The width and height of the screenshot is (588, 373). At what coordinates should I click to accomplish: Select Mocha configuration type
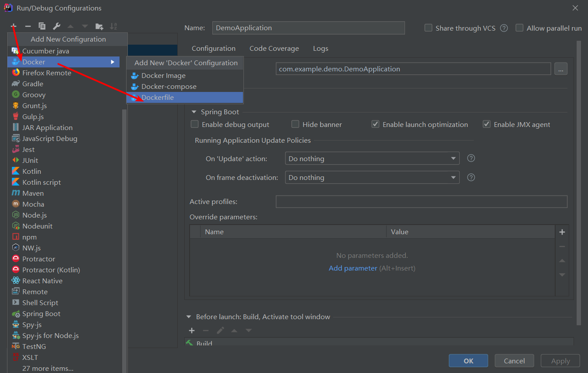tap(63, 204)
